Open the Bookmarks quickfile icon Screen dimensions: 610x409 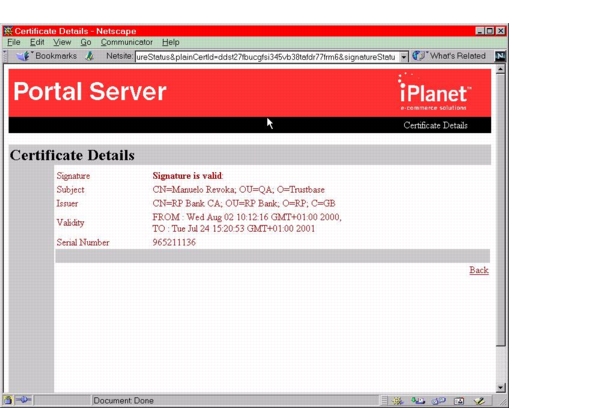click(x=23, y=56)
